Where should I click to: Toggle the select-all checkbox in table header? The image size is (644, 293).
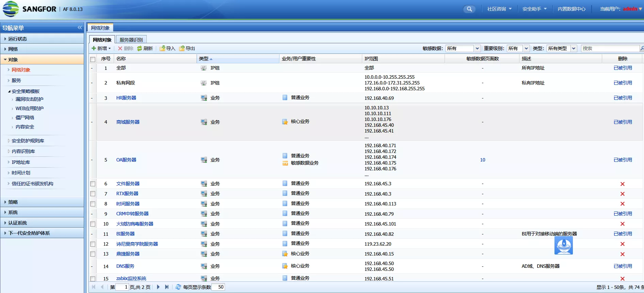click(x=93, y=59)
